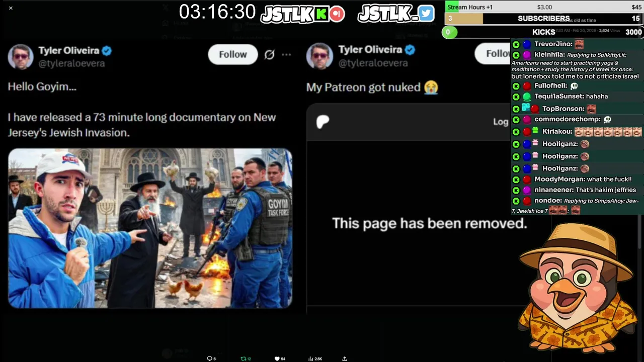Click the penguin mascot with straw hat
Image resolution: width=644 pixels, height=362 pixels.
tap(578, 288)
